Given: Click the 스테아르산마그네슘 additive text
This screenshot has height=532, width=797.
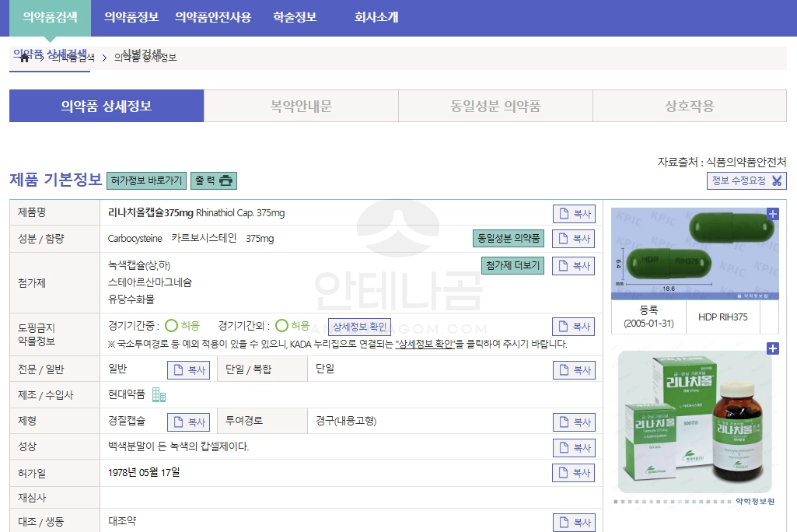Looking at the screenshot, I should pyautogui.click(x=150, y=282).
